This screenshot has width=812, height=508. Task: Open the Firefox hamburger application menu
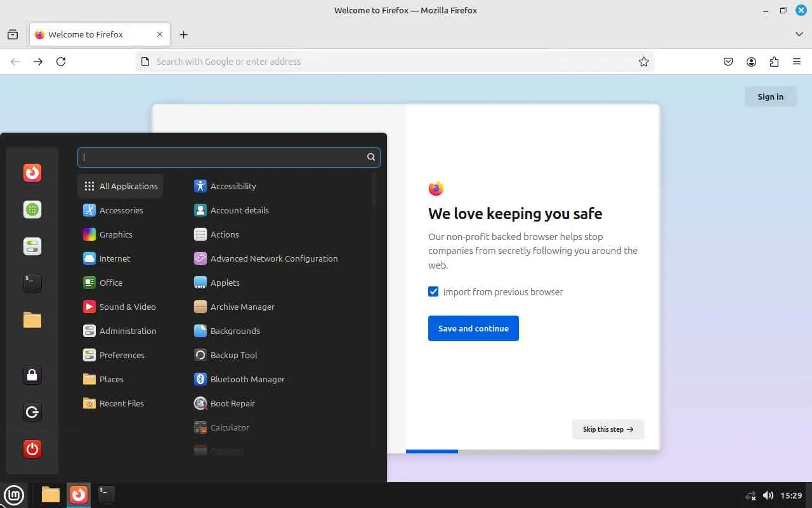pos(797,62)
